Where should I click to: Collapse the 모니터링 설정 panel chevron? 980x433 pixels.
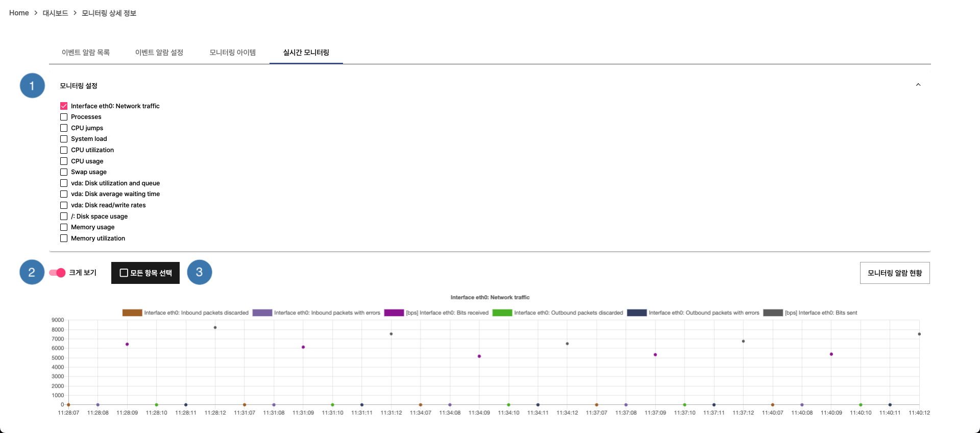coord(918,85)
